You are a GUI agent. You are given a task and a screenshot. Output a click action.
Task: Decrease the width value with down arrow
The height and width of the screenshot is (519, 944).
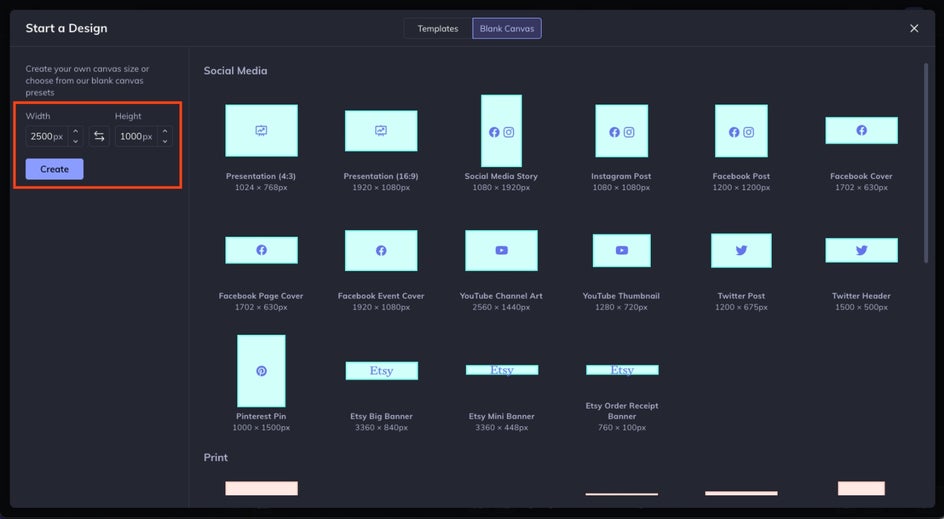pyautogui.click(x=75, y=142)
